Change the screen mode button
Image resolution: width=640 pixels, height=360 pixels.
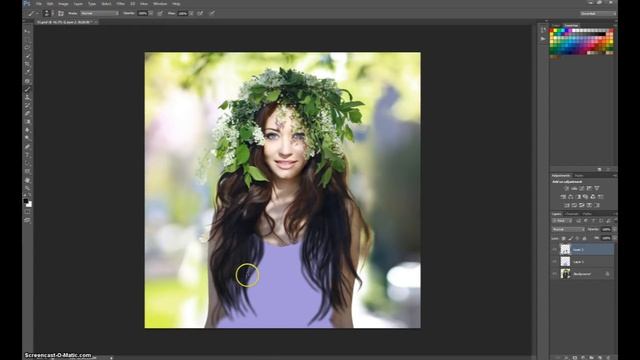coord(27,220)
